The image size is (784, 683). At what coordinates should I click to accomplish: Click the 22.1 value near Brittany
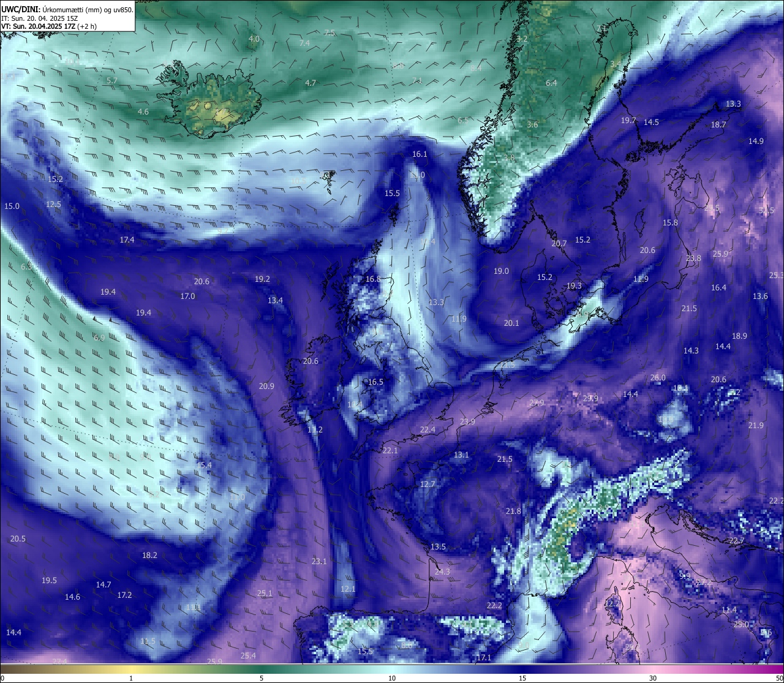point(390,451)
